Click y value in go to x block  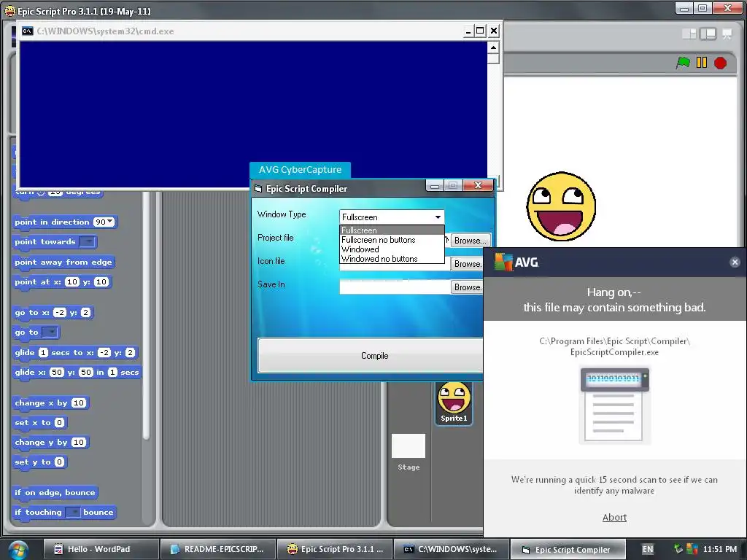pos(85,312)
